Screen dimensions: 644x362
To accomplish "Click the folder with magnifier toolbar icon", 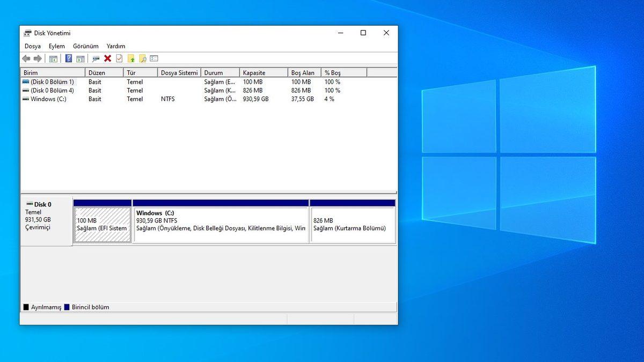I will click(x=142, y=58).
